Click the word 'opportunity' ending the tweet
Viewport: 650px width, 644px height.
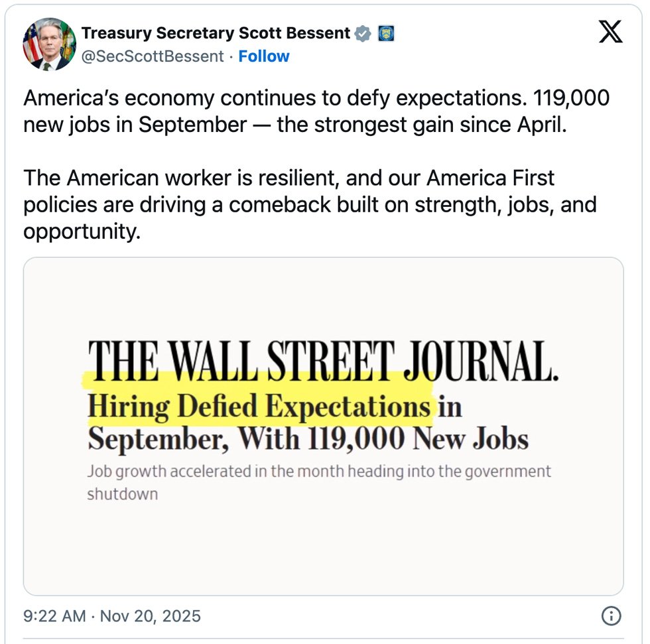(82, 231)
